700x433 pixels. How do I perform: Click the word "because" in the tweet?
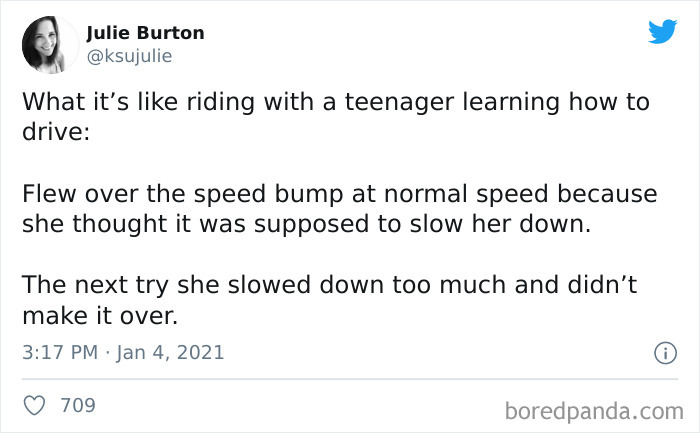[x=607, y=194]
